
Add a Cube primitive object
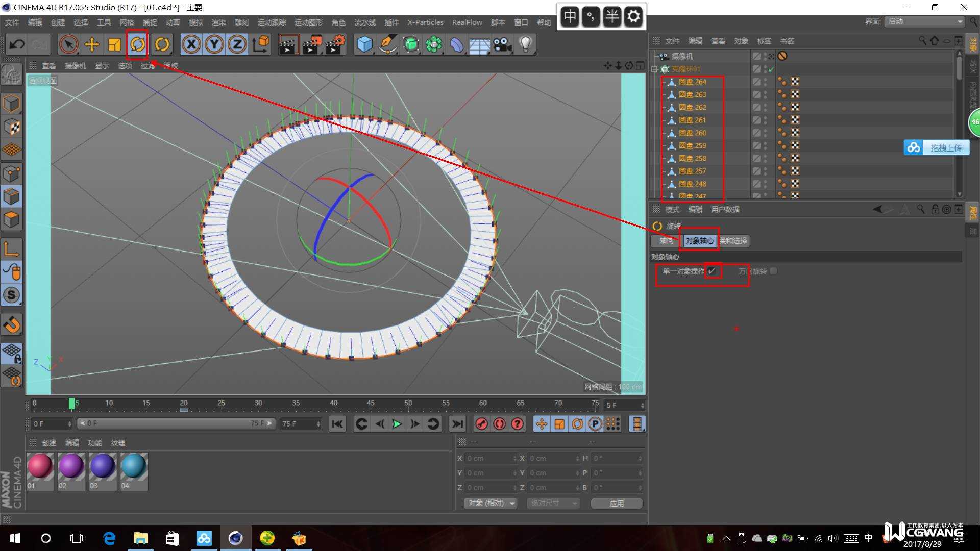364,44
